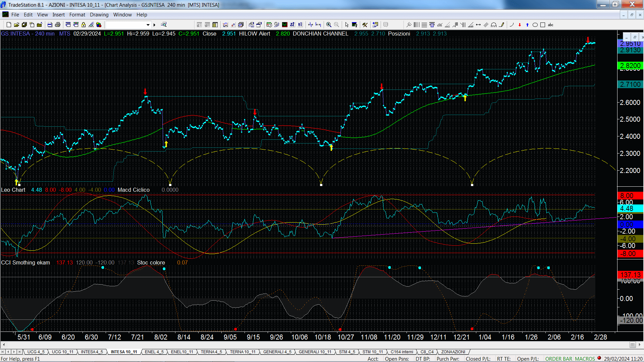Click the expand bar spacing icon
Viewport: 644px width, 362px height.
tap(318, 25)
